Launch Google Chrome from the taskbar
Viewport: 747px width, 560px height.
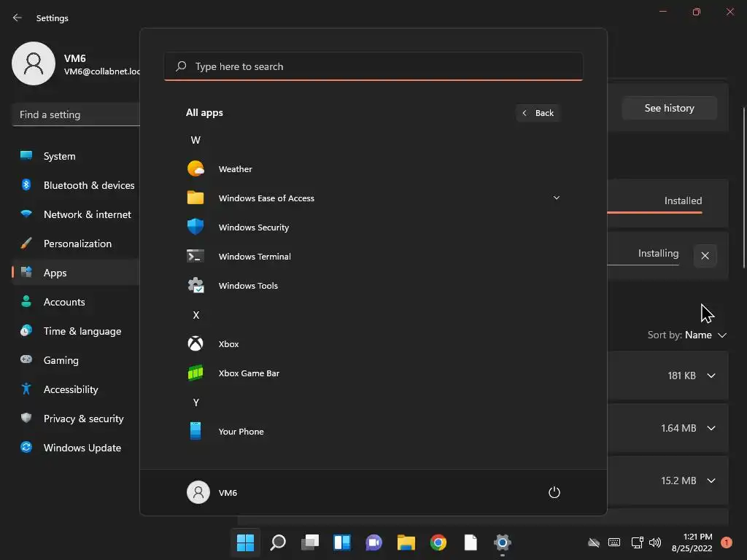(x=438, y=542)
